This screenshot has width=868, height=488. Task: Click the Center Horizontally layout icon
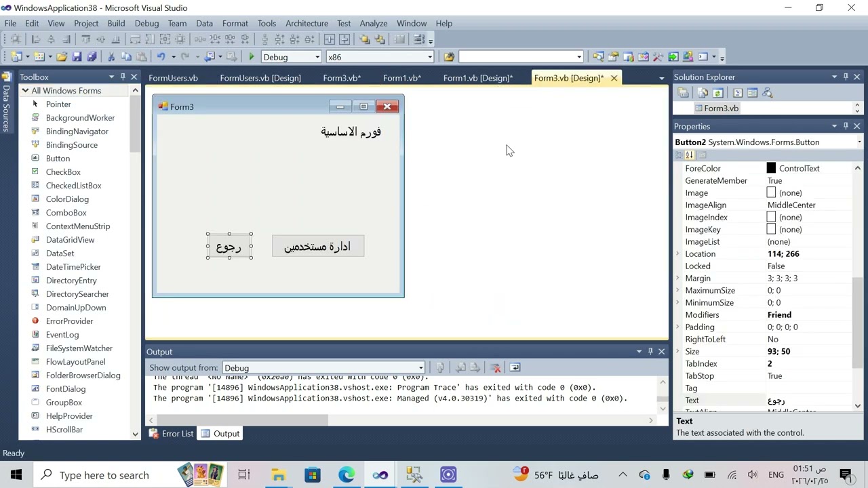coord(329,39)
